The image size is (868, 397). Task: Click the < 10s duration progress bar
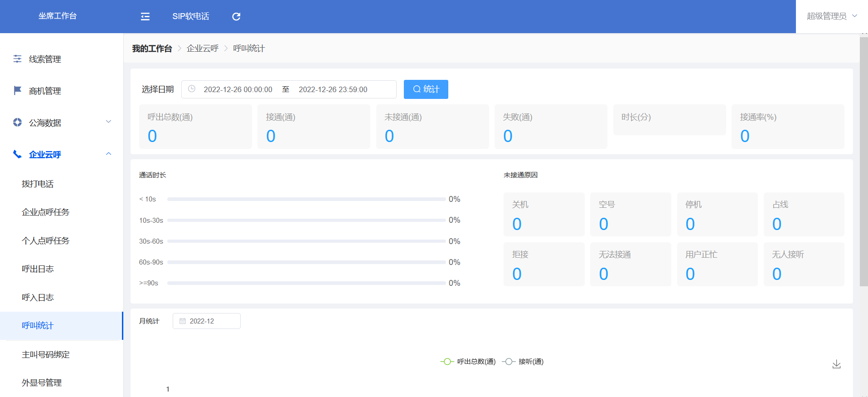click(x=306, y=199)
